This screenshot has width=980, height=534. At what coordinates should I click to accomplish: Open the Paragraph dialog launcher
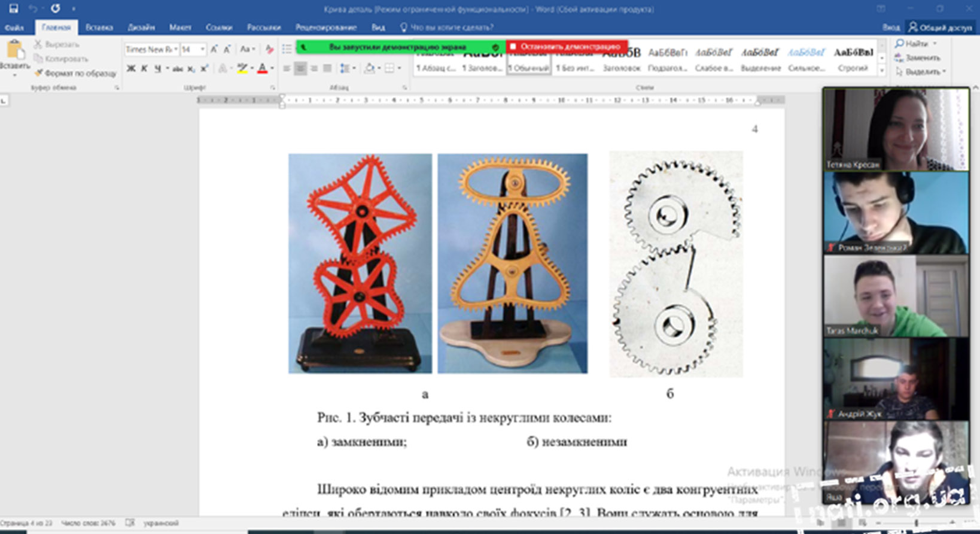(x=405, y=87)
